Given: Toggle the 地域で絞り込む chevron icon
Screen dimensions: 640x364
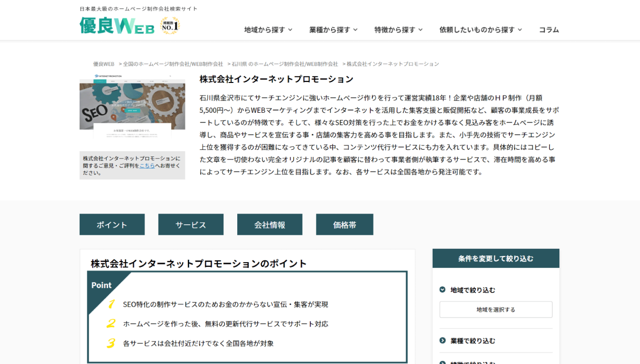Looking at the screenshot, I should 442,290.
